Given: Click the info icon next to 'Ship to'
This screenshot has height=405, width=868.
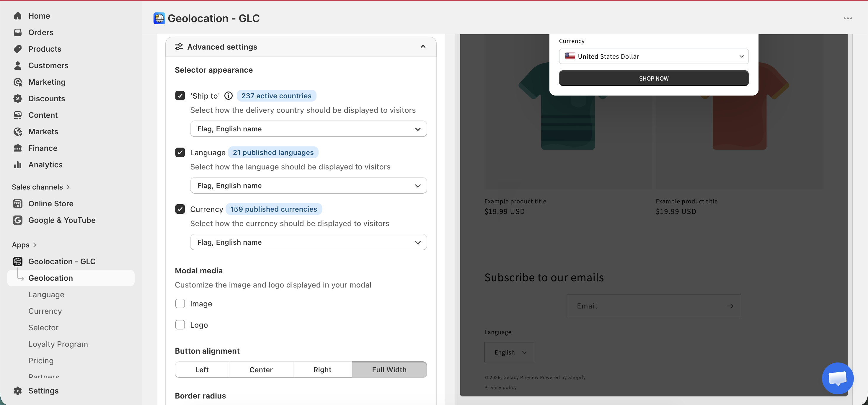Looking at the screenshot, I should pos(229,96).
